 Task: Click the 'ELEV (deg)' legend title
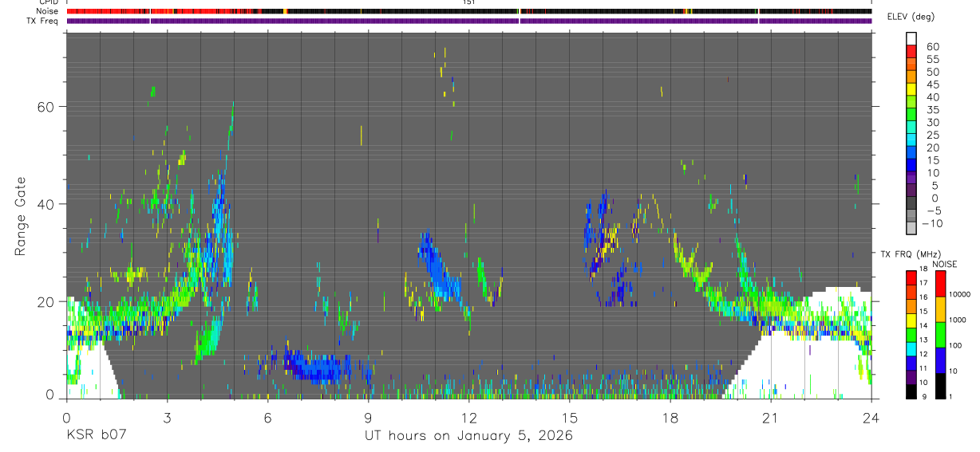[x=911, y=16]
